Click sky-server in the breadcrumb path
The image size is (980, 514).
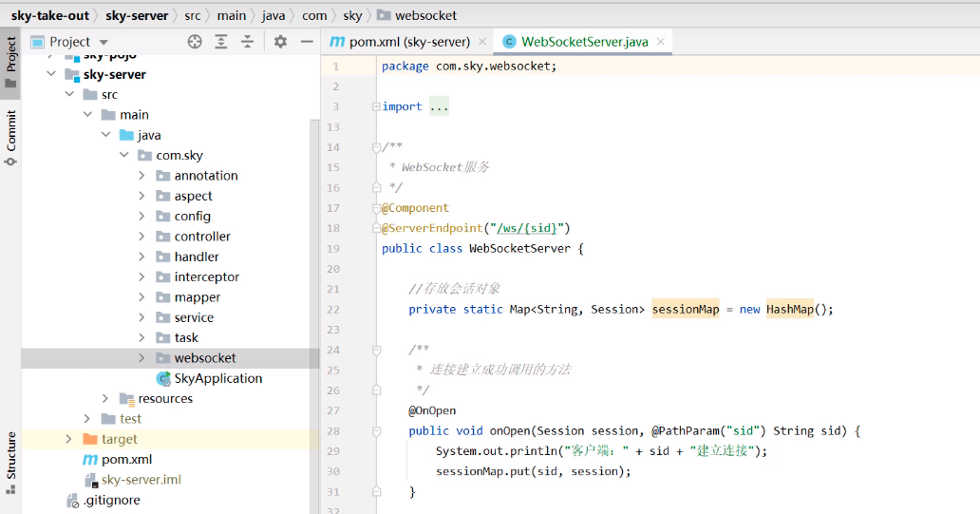coord(137,15)
